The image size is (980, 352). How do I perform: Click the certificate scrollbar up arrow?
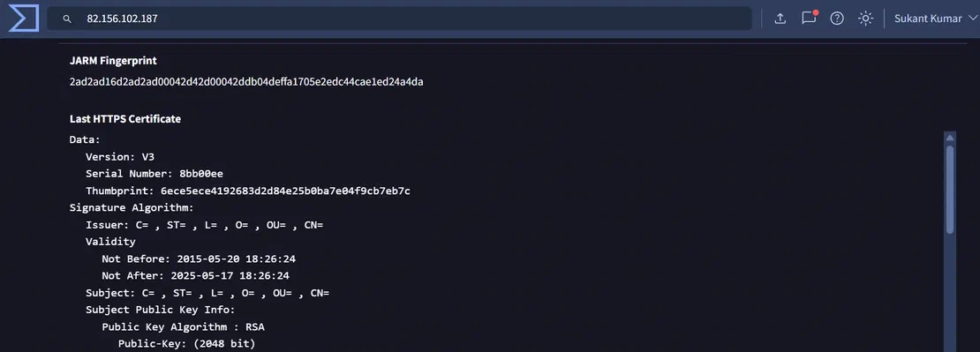(x=950, y=138)
